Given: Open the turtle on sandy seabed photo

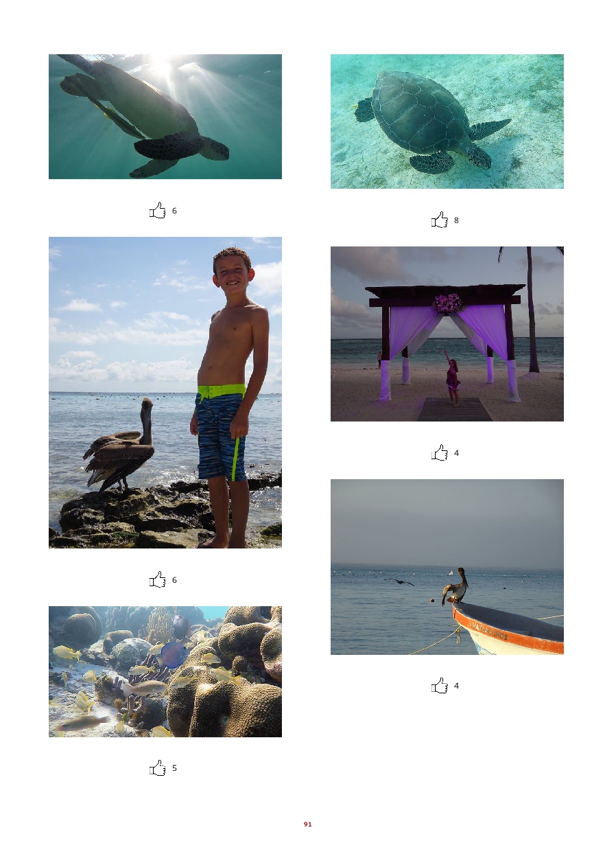Looking at the screenshot, I should (x=447, y=122).
